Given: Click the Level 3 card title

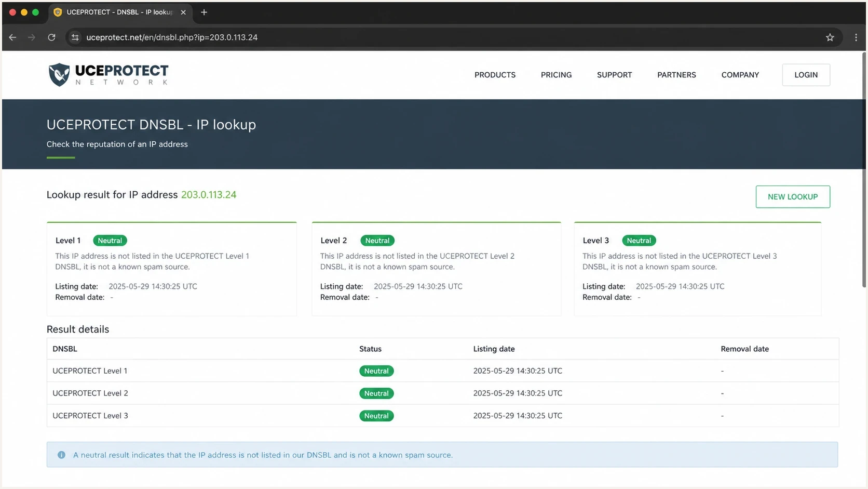Looking at the screenshot, I should (x=595, y=241).
